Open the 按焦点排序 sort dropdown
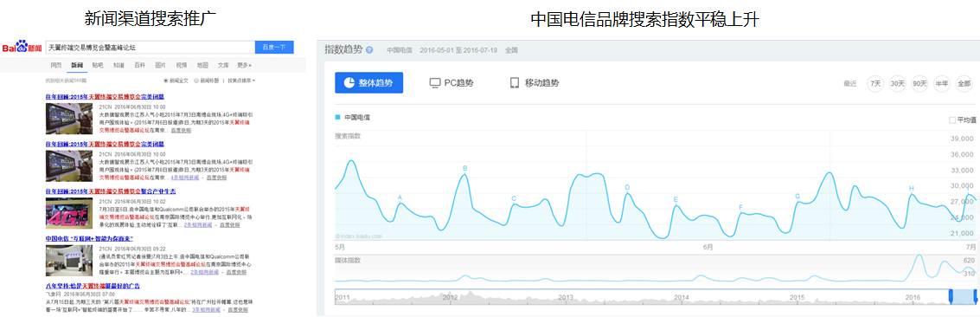Viewport: 980px width, 317px height. [x=241, y=81]
